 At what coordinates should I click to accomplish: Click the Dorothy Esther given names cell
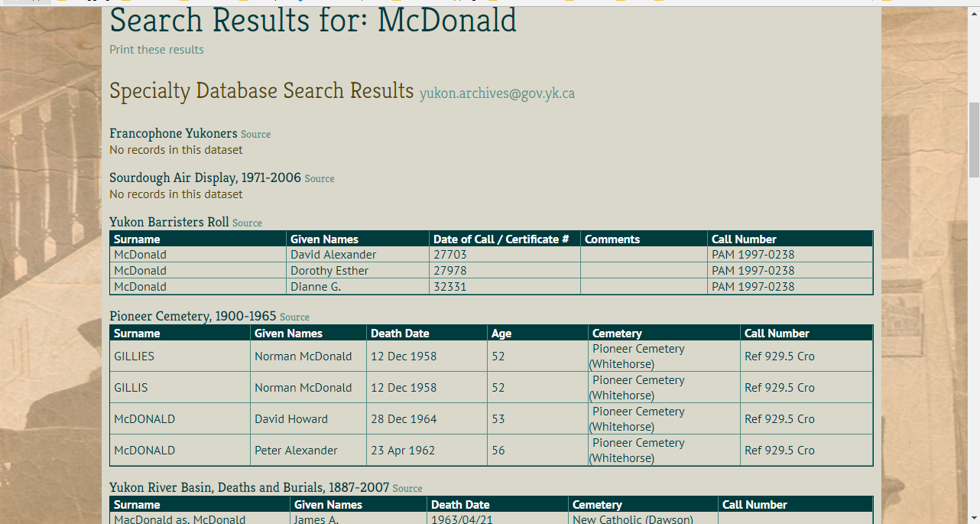[x=329, y=271]
